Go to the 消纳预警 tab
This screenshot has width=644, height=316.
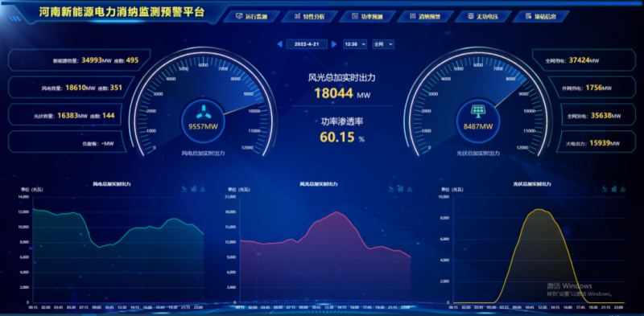click(x=425, y=16)
